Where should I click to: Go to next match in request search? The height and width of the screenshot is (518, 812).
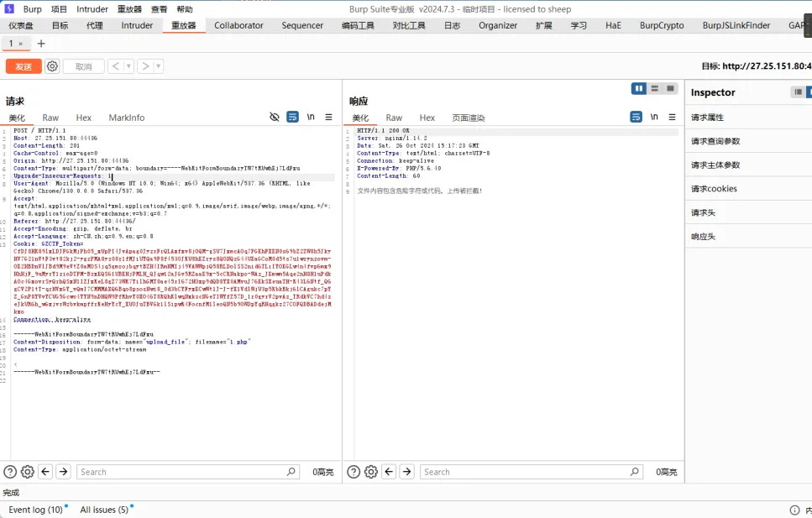(63, 471)
